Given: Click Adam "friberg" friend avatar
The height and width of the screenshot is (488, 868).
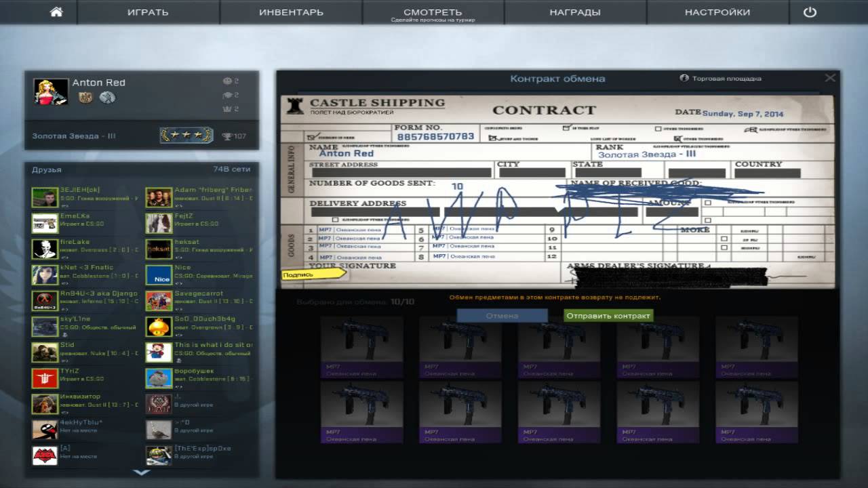Looking at the screenshot, I should pyautogui.click(x=159, y=197).
